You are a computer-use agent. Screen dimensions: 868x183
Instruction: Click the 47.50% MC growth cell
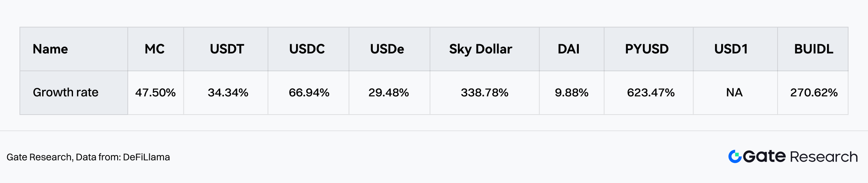pos(155,93)
